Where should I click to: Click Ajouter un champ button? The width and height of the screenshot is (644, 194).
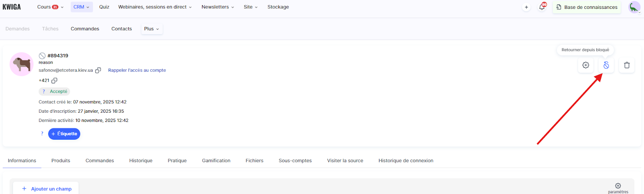pyautogui.click(x=47, y=189)
